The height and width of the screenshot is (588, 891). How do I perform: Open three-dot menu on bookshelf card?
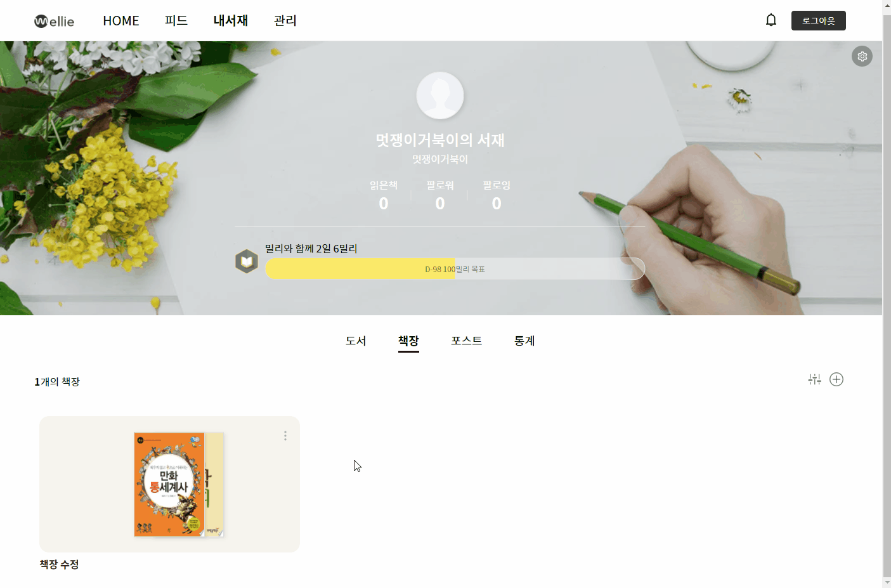(285, 436)
